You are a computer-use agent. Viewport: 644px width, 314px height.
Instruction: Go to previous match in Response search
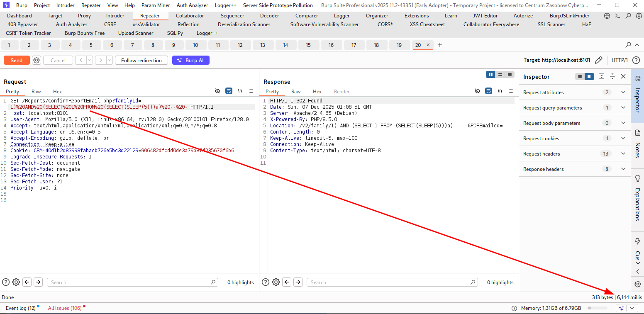(x=287, y=282)
